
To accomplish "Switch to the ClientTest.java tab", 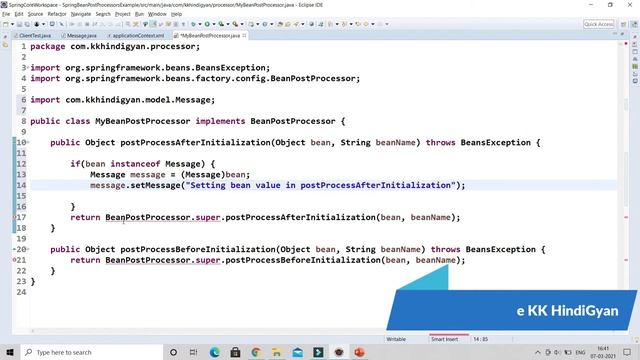I will coord(33,36).
